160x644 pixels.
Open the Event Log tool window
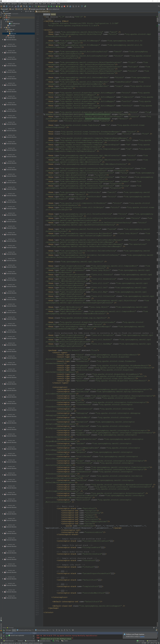pos(140,641)
